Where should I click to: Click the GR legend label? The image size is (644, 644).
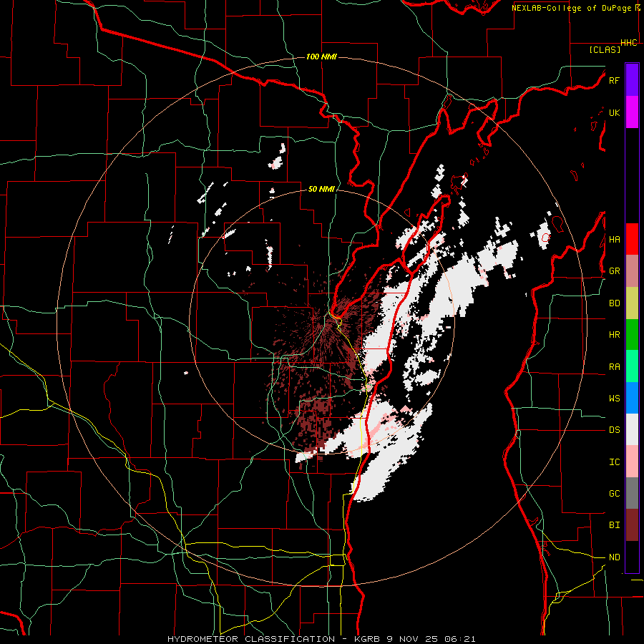tap(614, 271)
